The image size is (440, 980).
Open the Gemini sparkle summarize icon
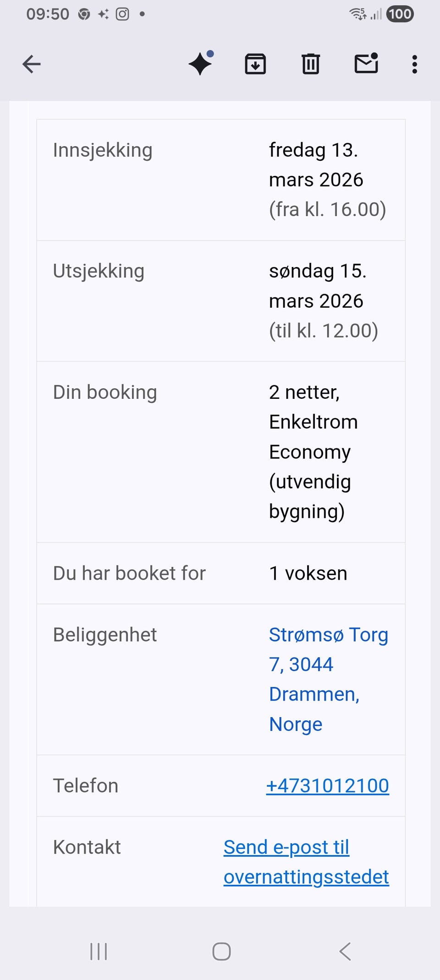tap(201, 64)
